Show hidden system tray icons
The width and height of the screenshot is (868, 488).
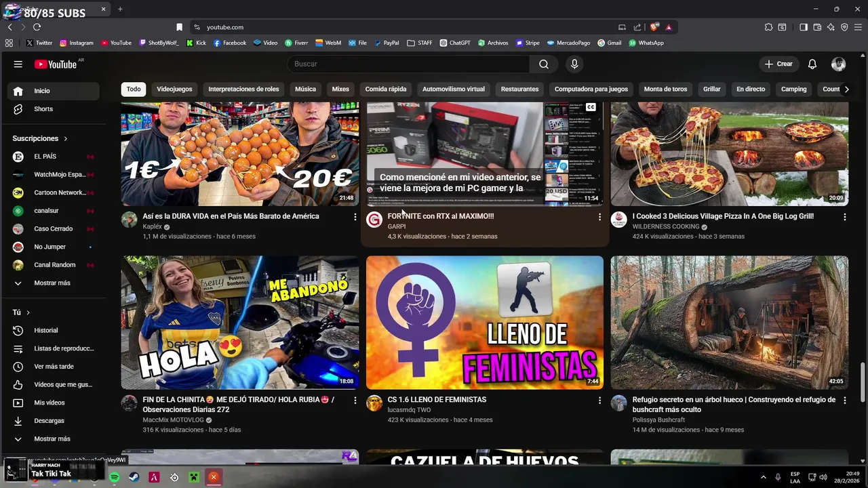pos(763,477)
